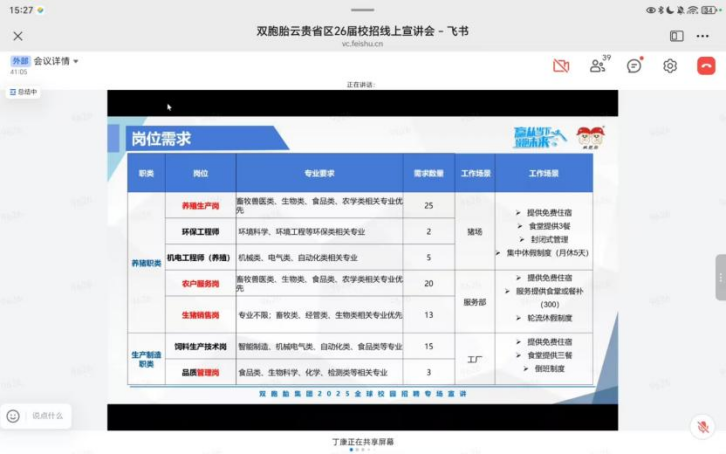
Task: Turn on the disabled camera
Action: (x=561, y=66)
